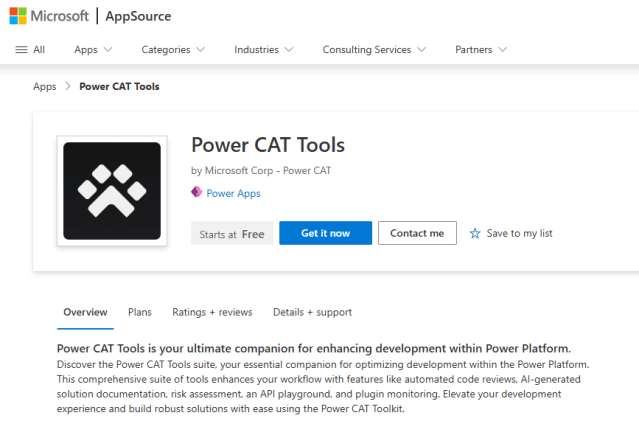Click the Power Apps product icon
Screen dimensions: 639x421
click(x=197, y=193)
